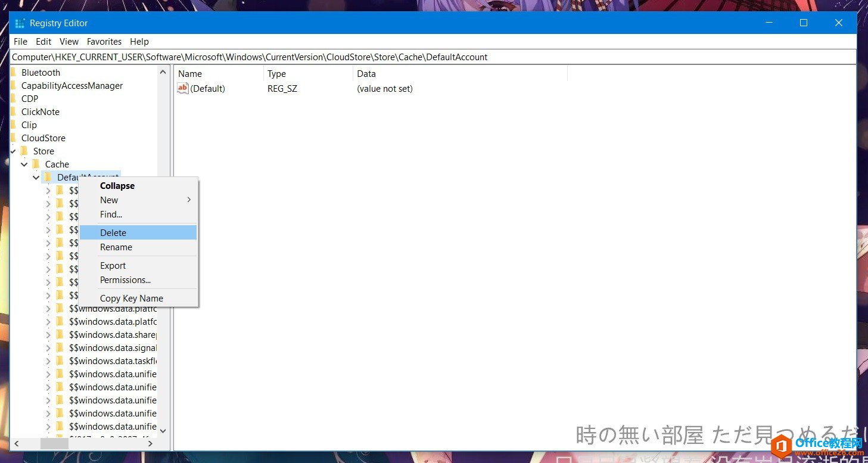Minimize the Registry Editor window
The height and width of the screenshot is (463, 868).
[x=769, y=23]
